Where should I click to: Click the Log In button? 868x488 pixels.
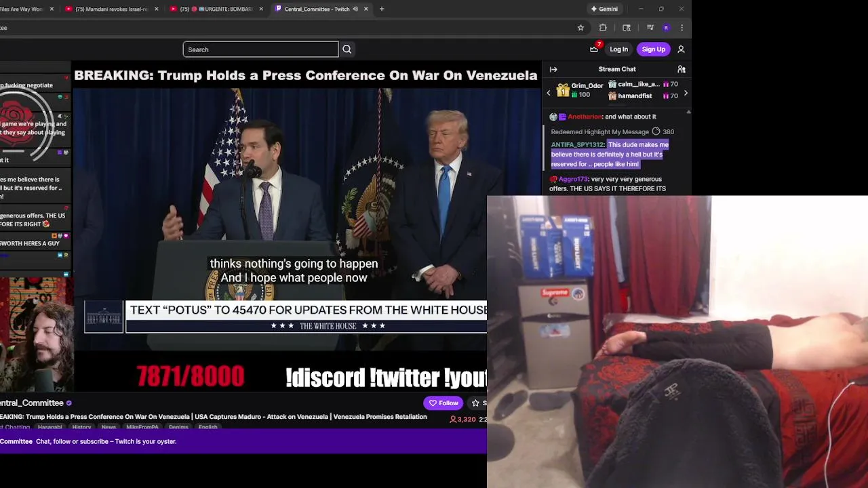coord(618,49)
